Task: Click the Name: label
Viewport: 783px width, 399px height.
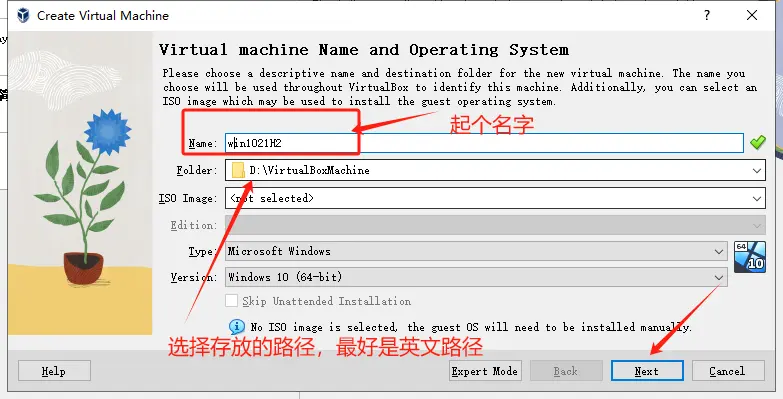Action: (x=203, y=143)
